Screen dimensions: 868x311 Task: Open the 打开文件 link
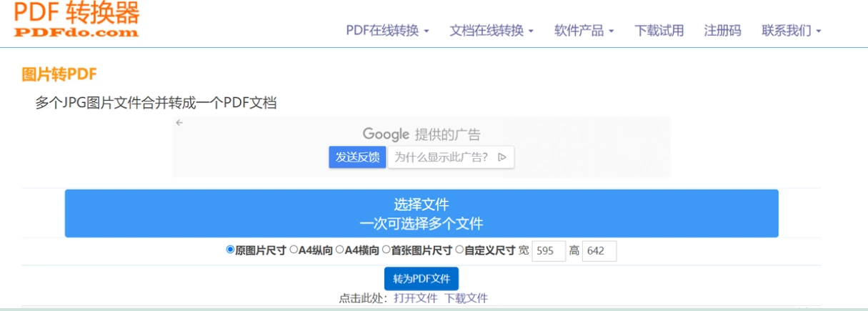(416, 298)
